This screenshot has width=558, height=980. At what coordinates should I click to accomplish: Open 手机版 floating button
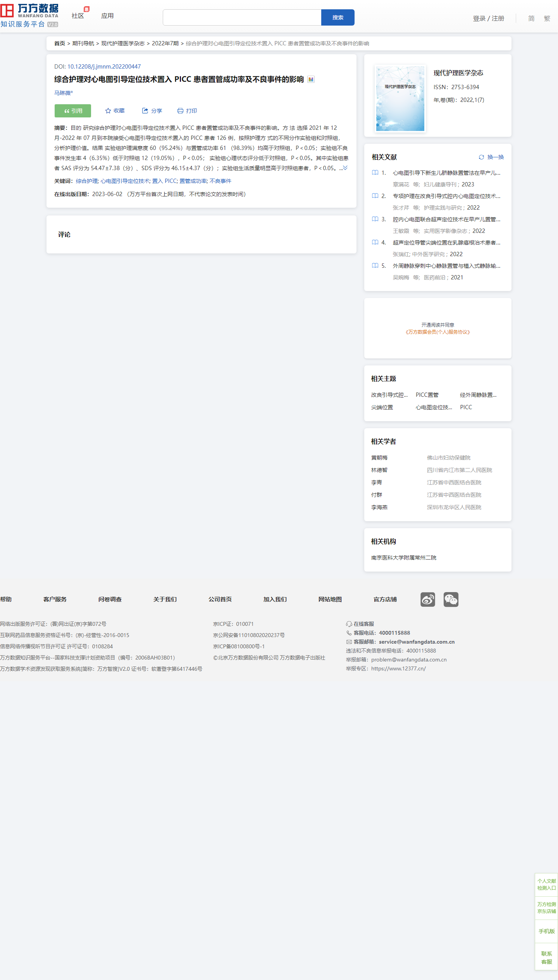pos(546,931)
